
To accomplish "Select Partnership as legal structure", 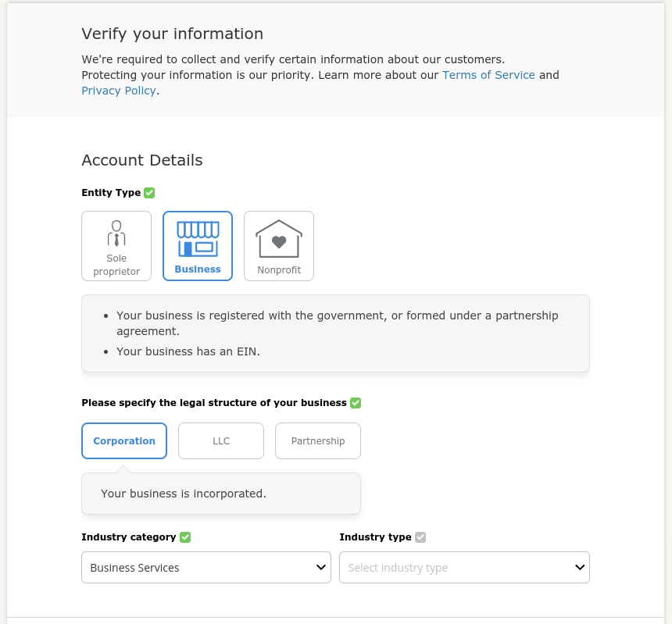I will [x=318, y=440].
